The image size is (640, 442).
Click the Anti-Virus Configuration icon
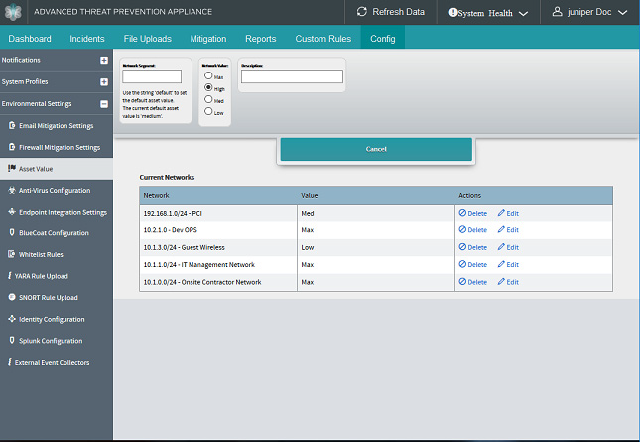pyautogui.click(x=11, y=190)
